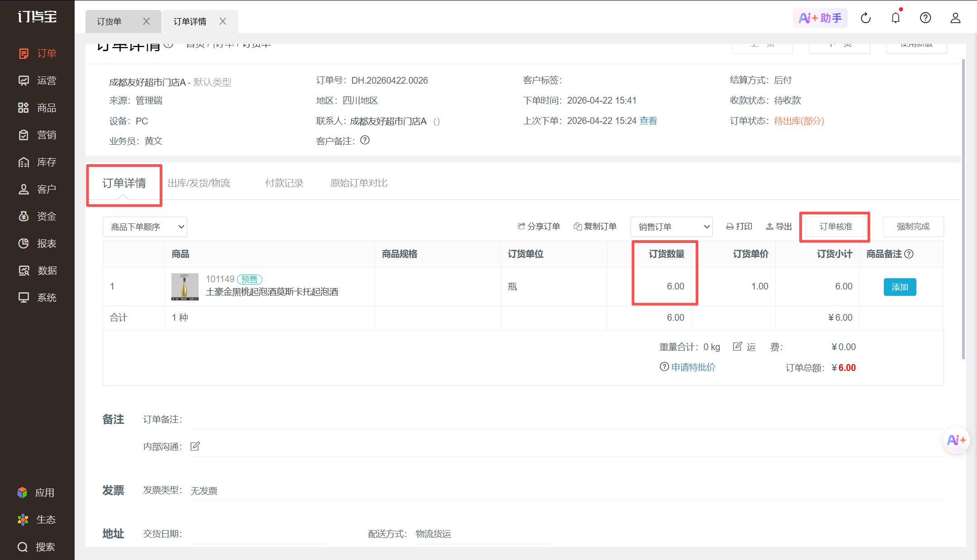Screen dimensions: 977x560
Task: Open the 库存 sidebar section
Action: point(37,162)
